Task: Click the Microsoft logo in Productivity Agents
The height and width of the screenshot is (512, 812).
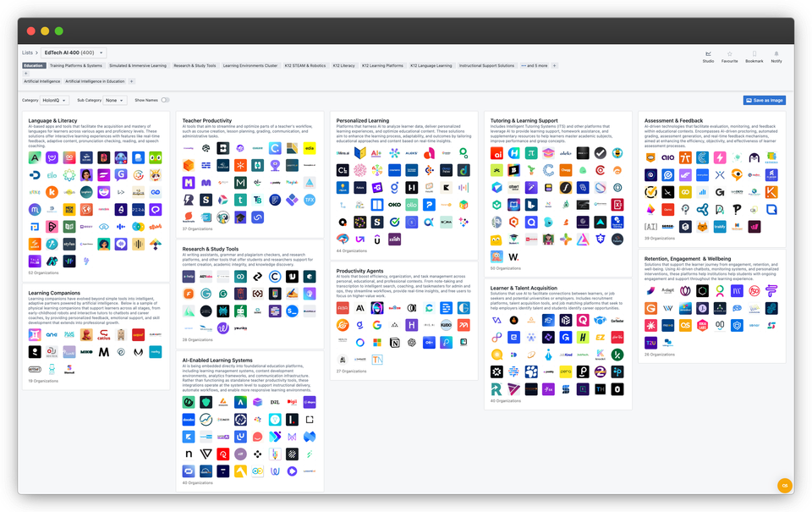Action: click(x=377, y=343)
